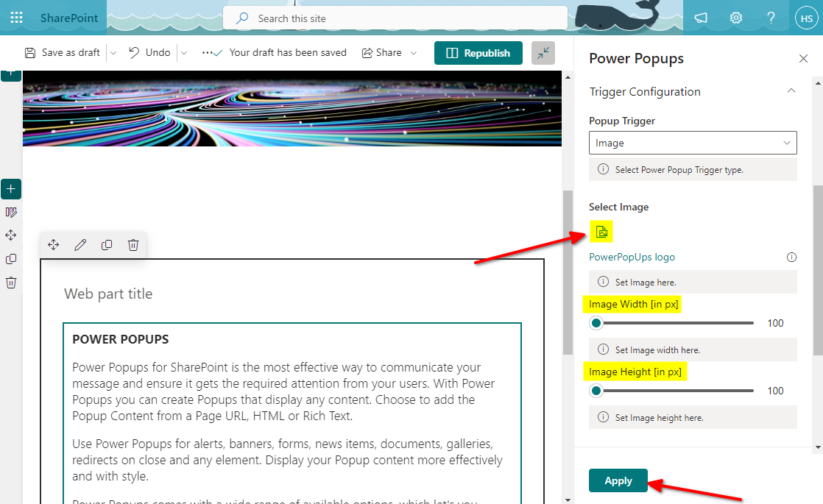
Task: Close the Power Popups pane
Action: 803,58
